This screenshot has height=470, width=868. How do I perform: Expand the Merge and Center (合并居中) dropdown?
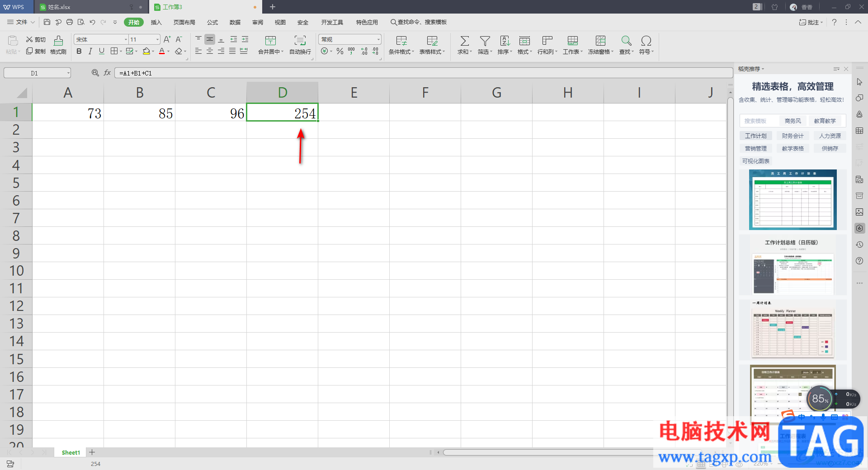pos(282,52)
